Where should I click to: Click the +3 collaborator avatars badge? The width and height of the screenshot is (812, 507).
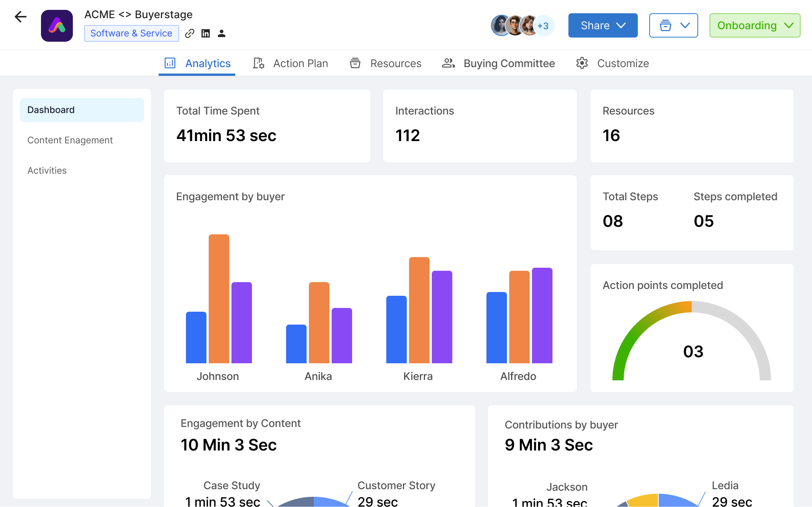click(543, 26)
